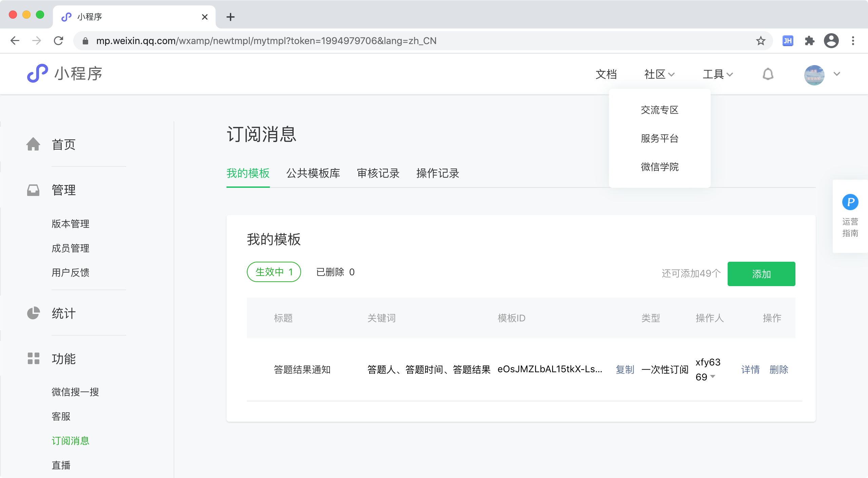Click the green 添加 button

[761, 274]
